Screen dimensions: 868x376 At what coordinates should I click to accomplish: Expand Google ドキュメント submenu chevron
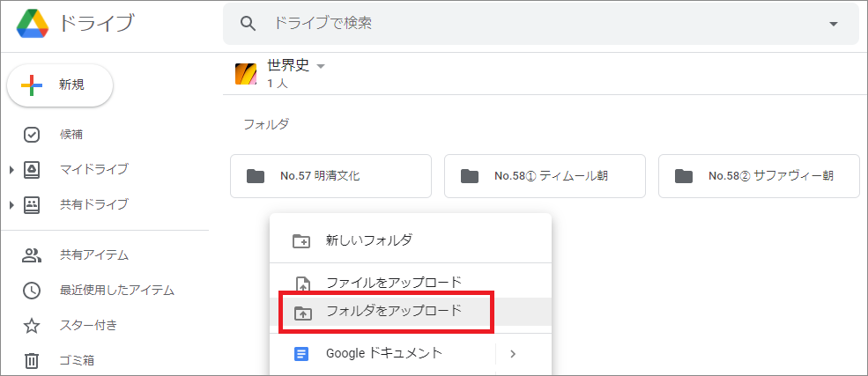(x=513, y=354)
